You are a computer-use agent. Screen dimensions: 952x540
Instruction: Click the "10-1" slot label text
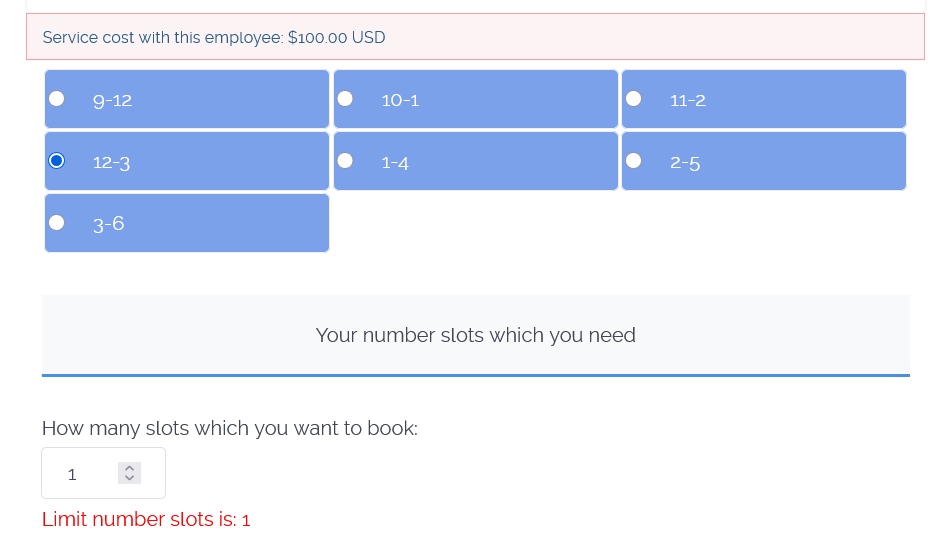(400, 100)
